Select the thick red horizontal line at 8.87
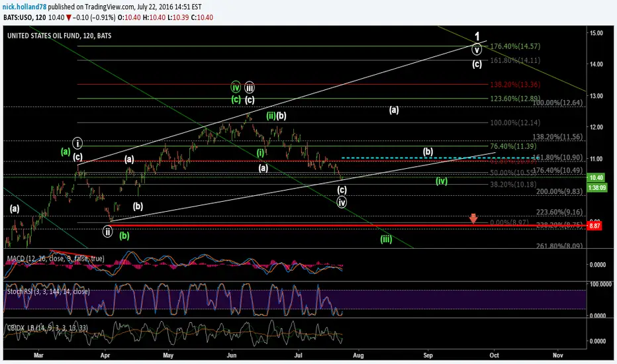Image resolution: width=617 pixels, height=364 pixels. (348, 226)
